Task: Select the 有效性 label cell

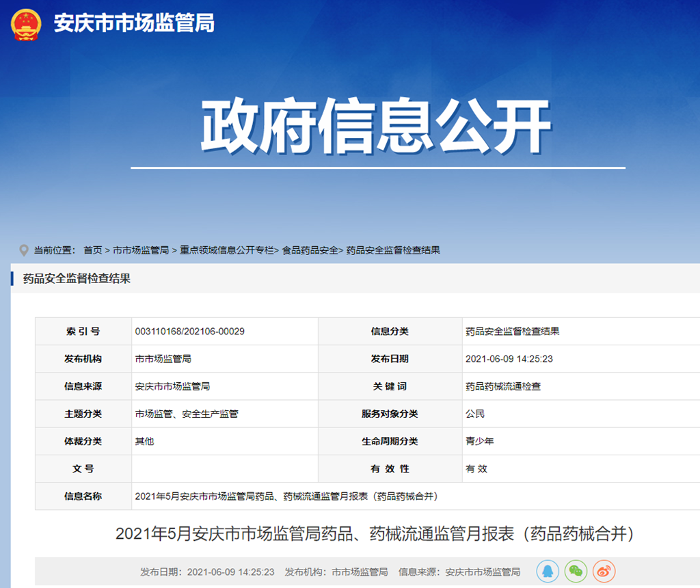Action: 390,469
